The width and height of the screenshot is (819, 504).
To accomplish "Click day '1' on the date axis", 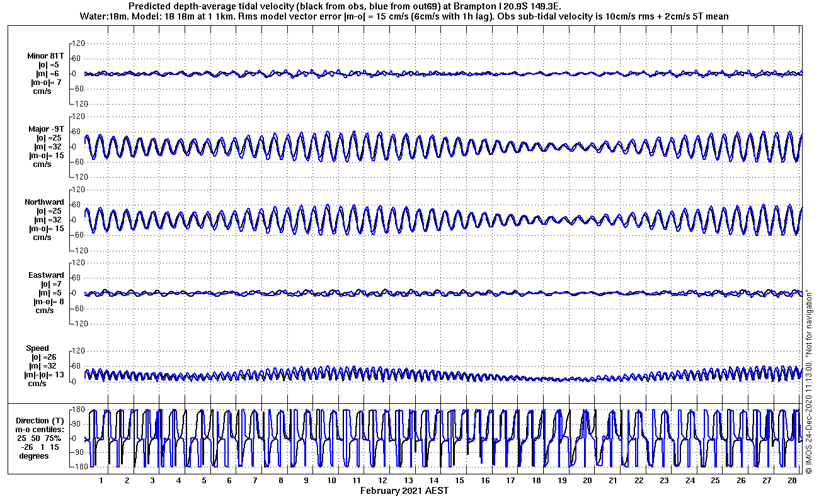I will coord(101,480).
